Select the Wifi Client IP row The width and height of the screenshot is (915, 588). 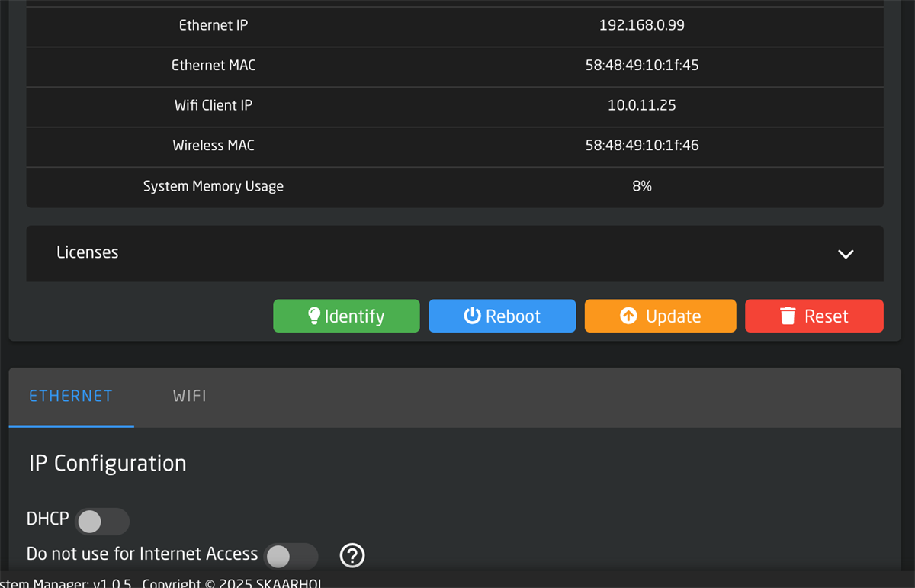pos(454,106)
